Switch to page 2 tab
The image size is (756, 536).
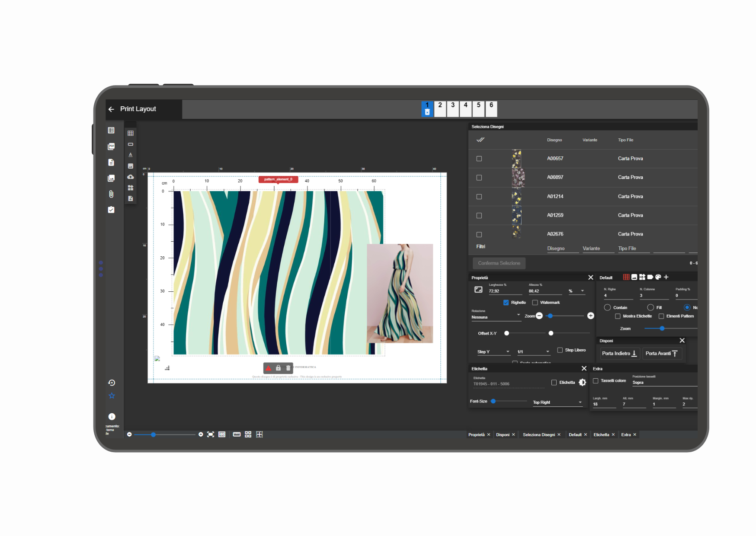(x=440, y=109)
